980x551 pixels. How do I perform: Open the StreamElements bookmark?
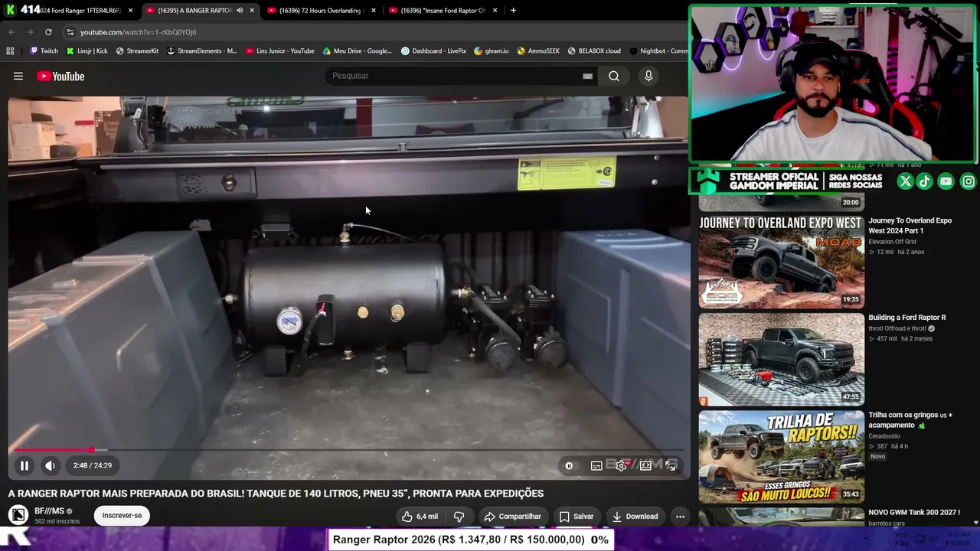tap(202, 51)
